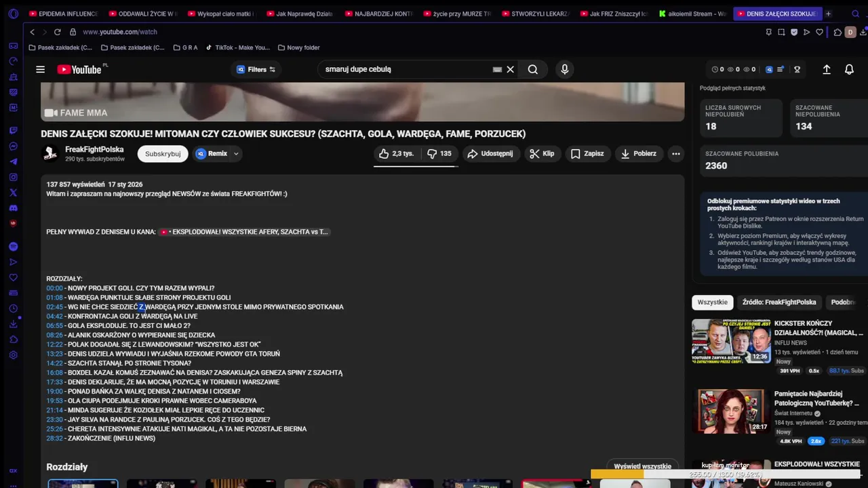This screenshot has width=868, height=488.
Task: Open the YouTube guide hamburger menu
Action: click(40, 69)
